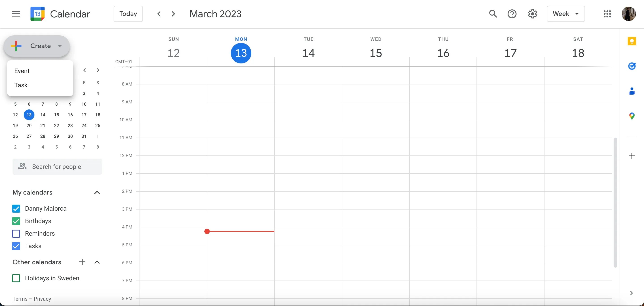Open the Help question mark icon
The height and width of the screenshot is (306, 644).
(512, 14)
